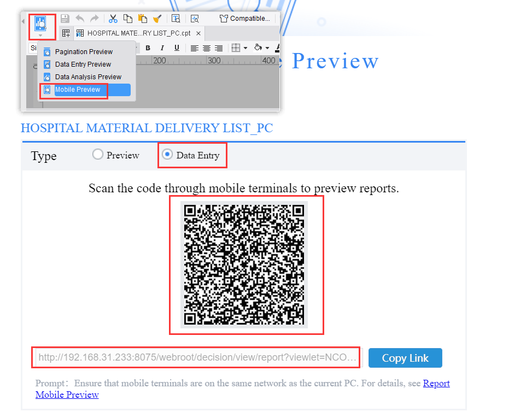Select the Data Entry radio button

[x=167, y=155]
